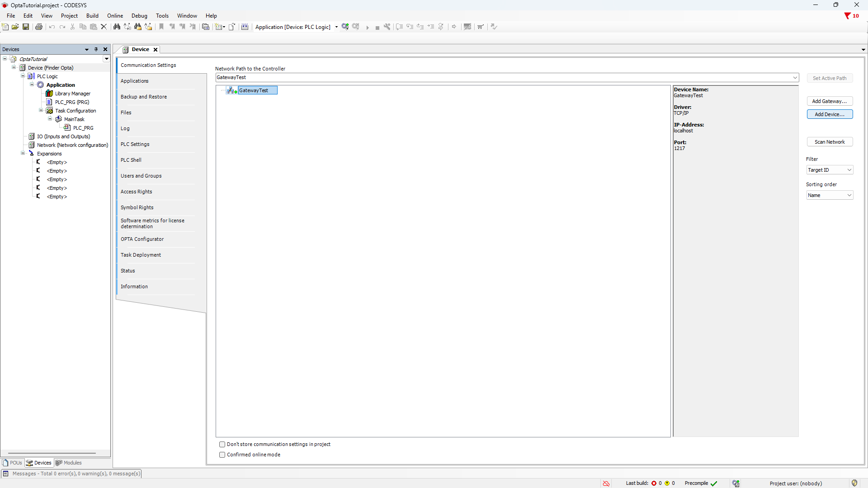
Task: Switch to the PLC Settings tab
Action: (x=135, y=144)
